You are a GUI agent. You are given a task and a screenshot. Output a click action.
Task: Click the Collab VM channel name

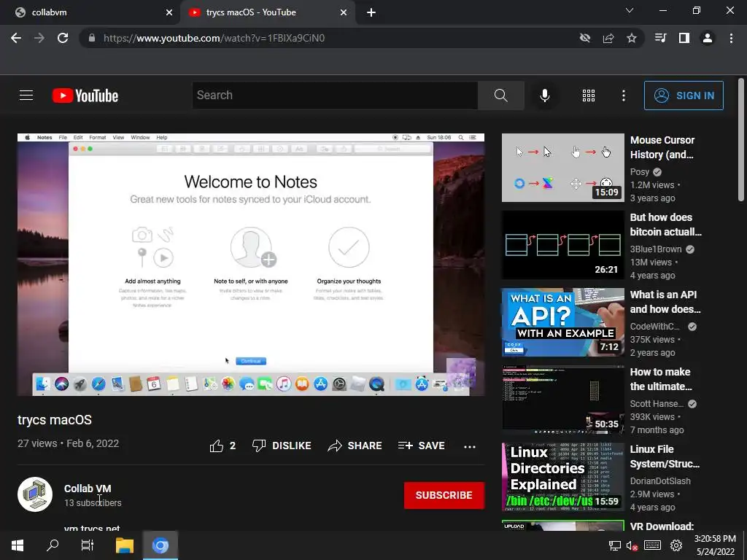[88, 489]
